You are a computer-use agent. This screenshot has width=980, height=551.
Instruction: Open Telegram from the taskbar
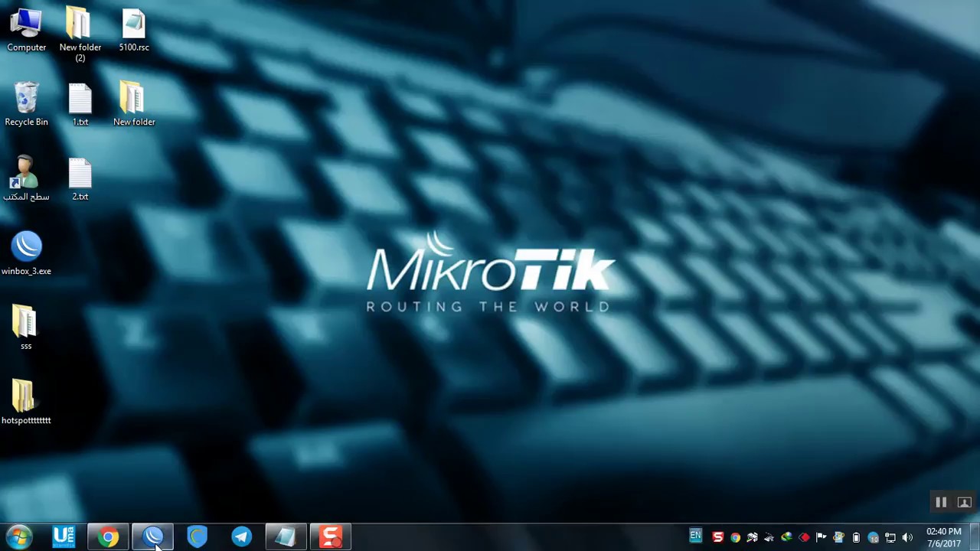[241, 536]
